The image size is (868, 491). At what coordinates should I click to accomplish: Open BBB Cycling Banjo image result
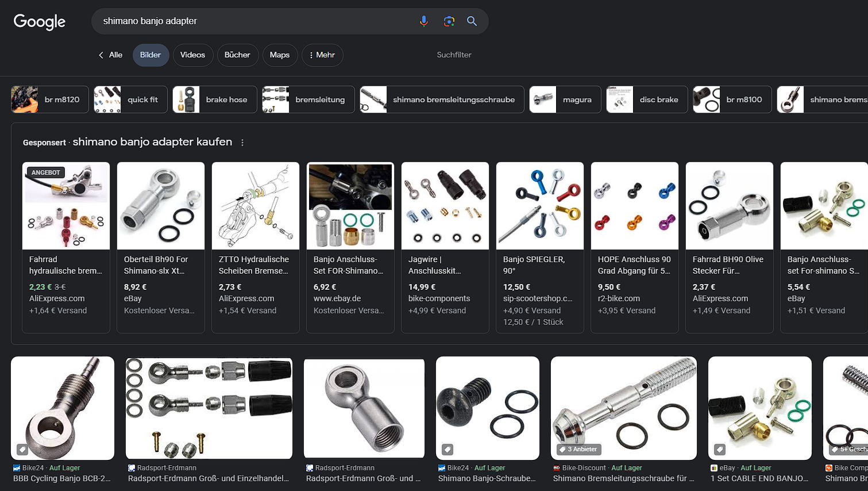[x=63, y=408]
